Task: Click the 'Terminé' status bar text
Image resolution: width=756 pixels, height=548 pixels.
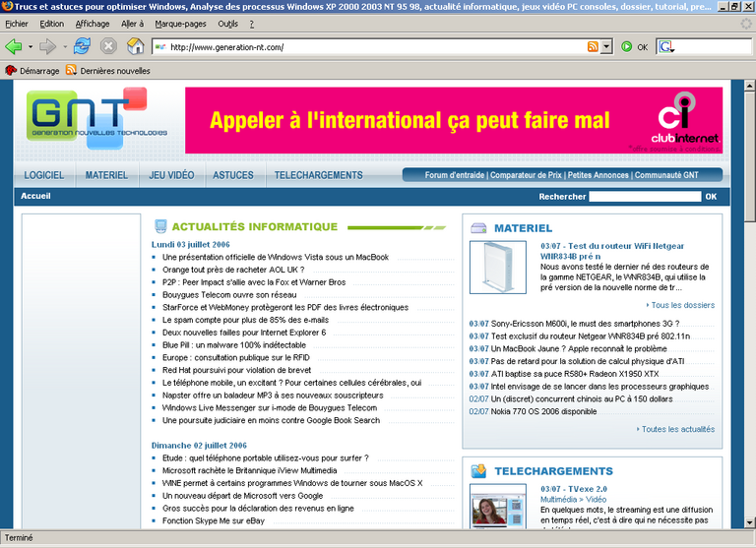Action: [x=19, y=538]
